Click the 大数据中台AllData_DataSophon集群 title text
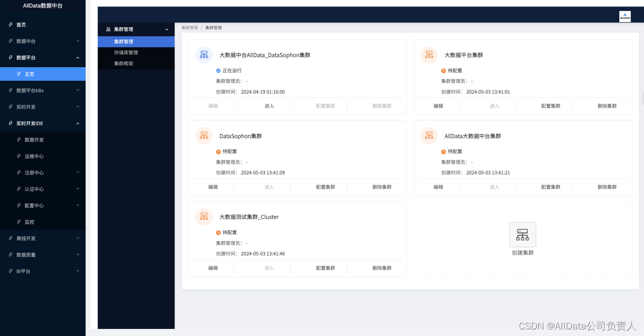The height and width of the screenshot is (336, 644). tap(265, 55)
